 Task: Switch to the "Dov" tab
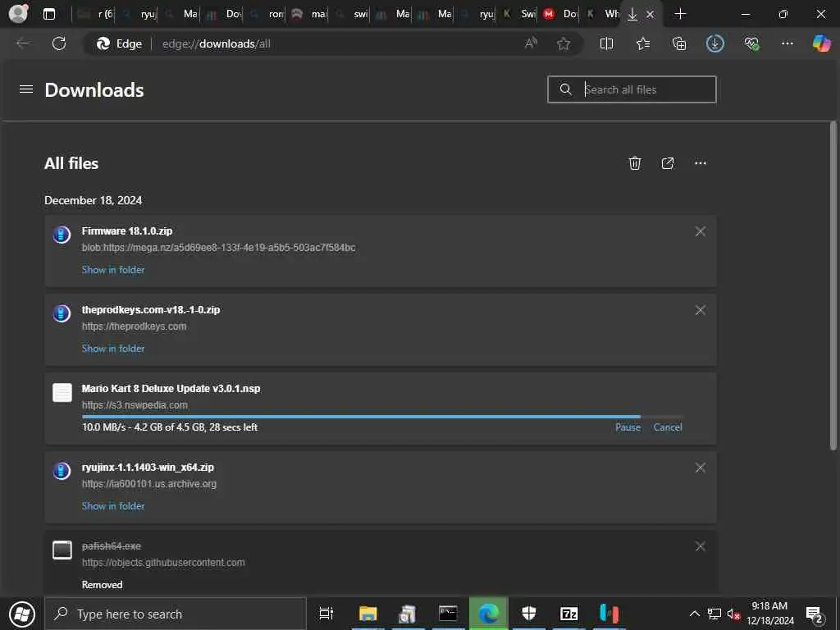coord(225,14)
